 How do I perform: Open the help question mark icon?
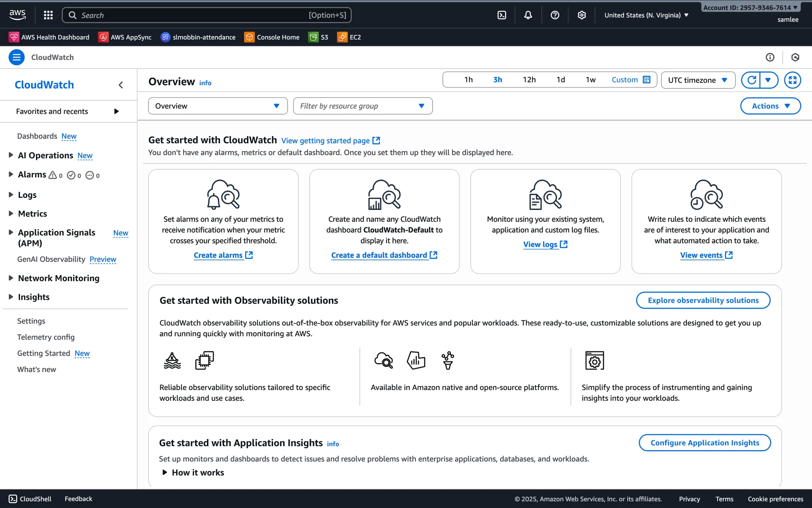tap(555, 15)
